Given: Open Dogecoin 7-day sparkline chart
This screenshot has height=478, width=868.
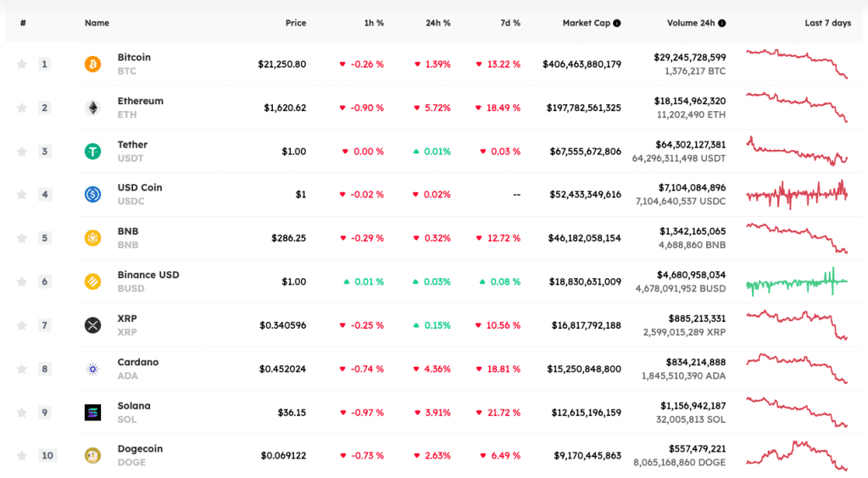Looking at the screenshot, I should [797, 455].
